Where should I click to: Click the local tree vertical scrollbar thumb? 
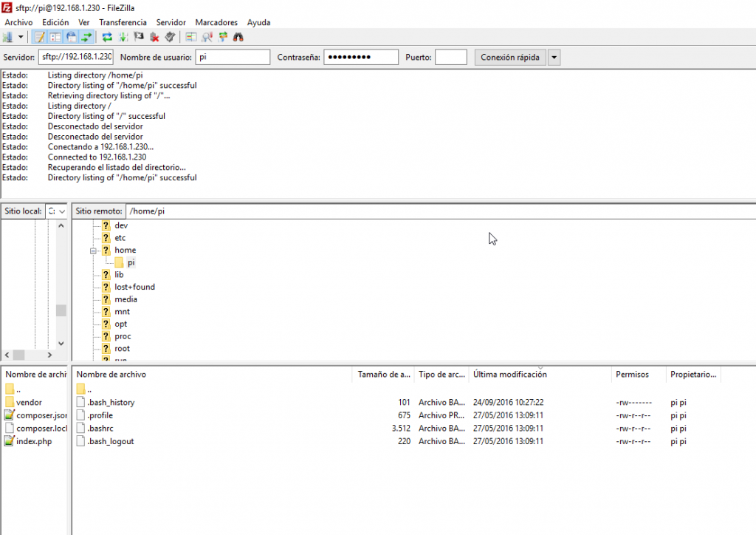[61, 310]
